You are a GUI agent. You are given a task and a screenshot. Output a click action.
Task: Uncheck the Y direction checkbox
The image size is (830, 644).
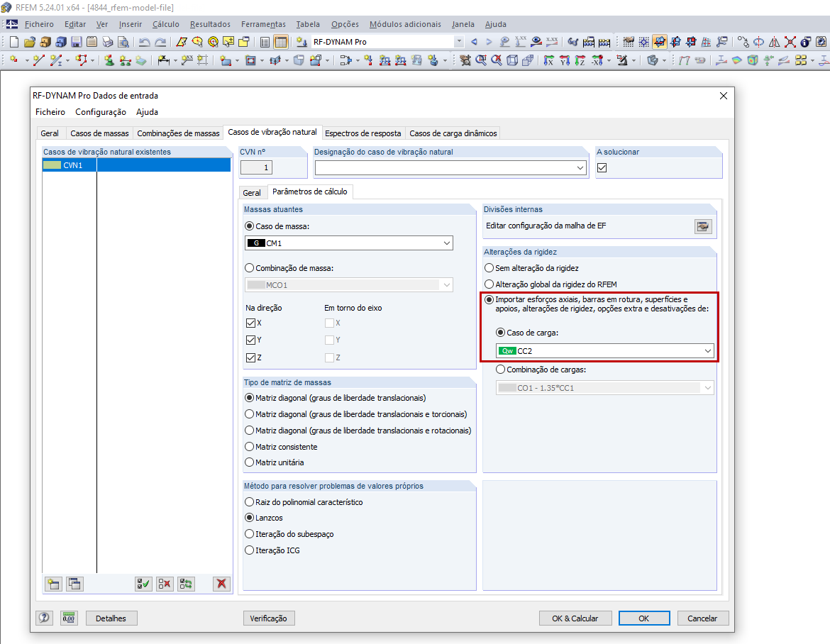pyautogui.click(x=251, y=340)
